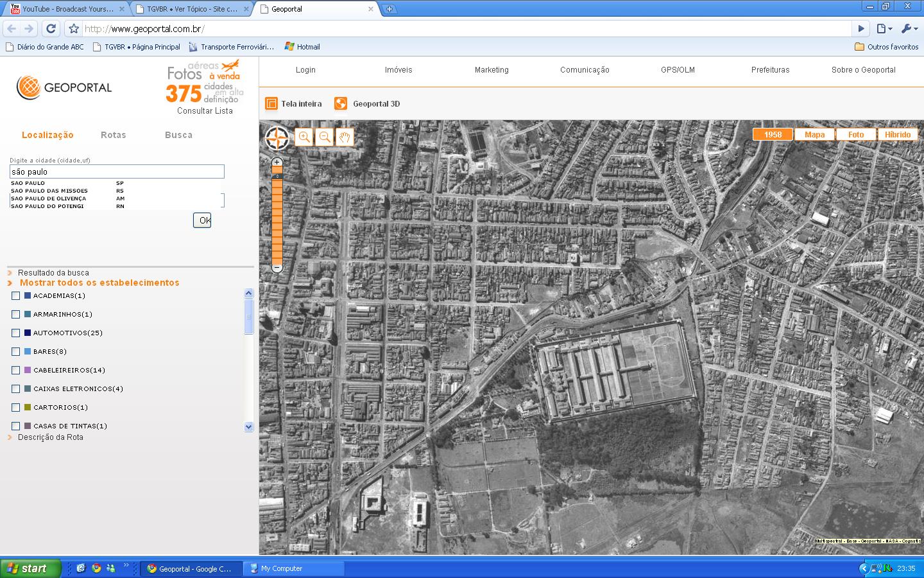
Task: Select the zoom in magnifier tool
Action: point(304,137)
